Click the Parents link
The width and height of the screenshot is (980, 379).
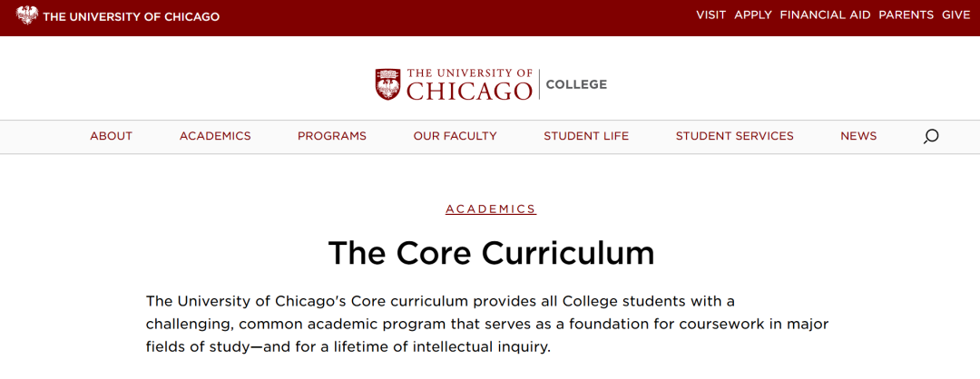coord(906,15)
